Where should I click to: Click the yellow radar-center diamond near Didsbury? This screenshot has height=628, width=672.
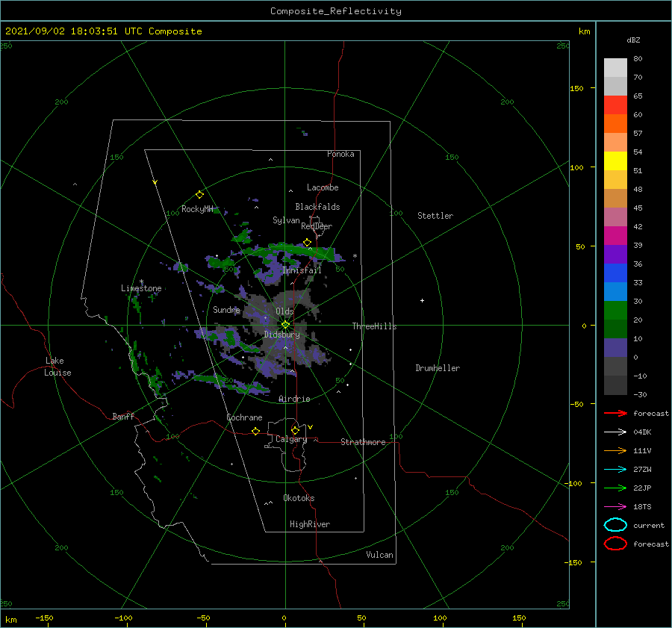click(x=285, y=325)
